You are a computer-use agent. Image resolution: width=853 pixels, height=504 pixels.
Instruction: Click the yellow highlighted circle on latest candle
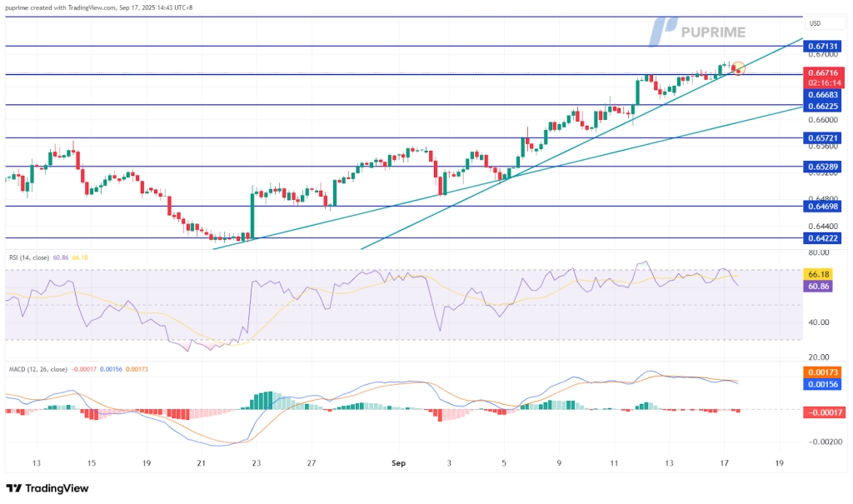(737, 67)
